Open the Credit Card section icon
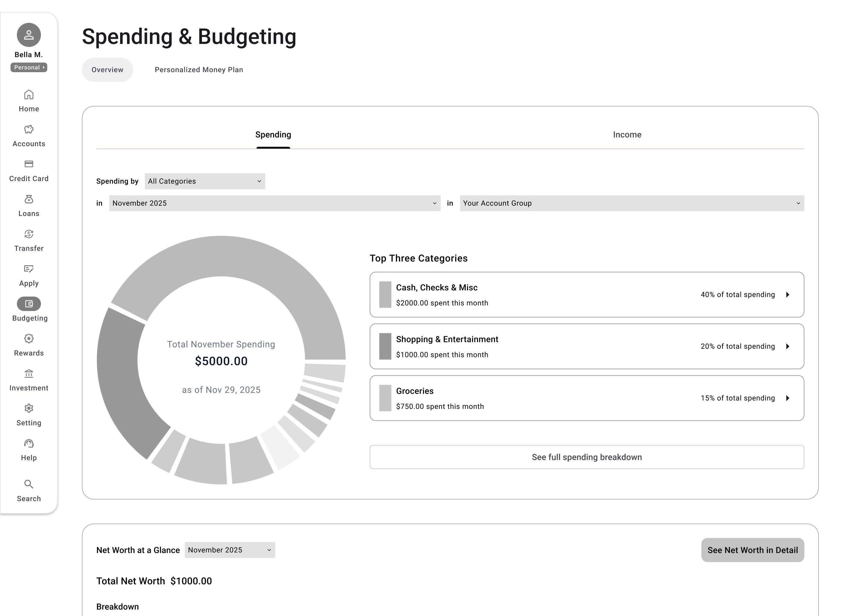 click(29, 164)
